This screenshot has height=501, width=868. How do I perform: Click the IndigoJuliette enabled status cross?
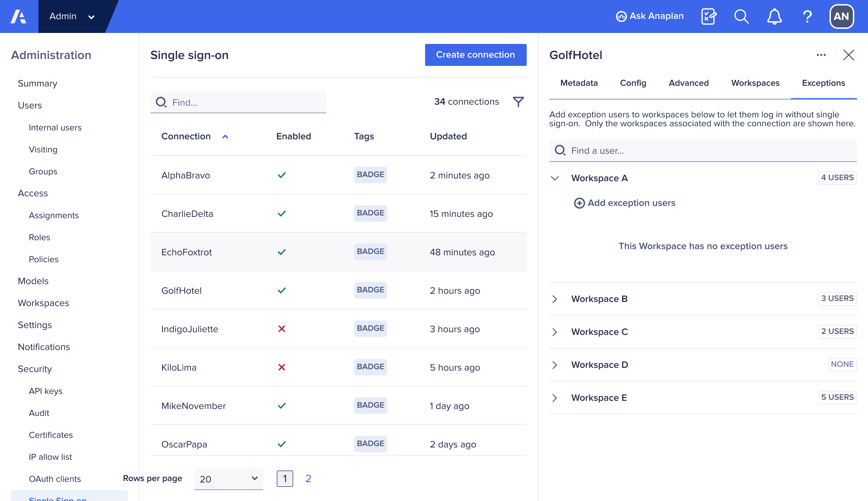282,329
